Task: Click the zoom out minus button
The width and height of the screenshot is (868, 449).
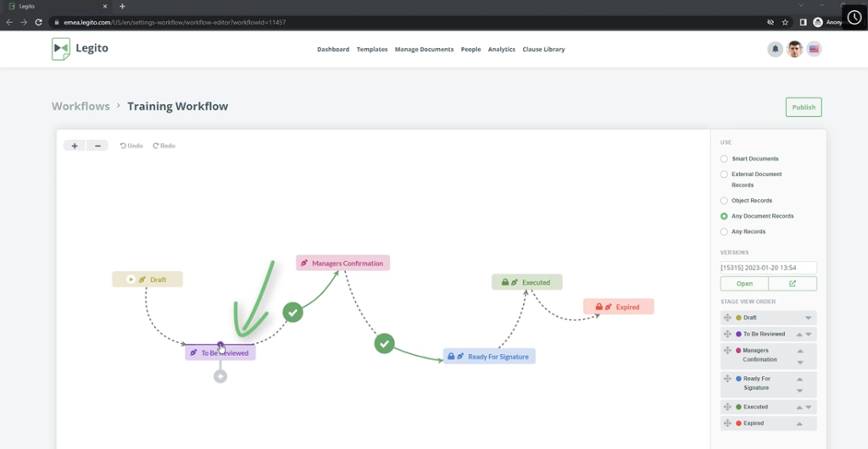Action: (x=97, y=146)
